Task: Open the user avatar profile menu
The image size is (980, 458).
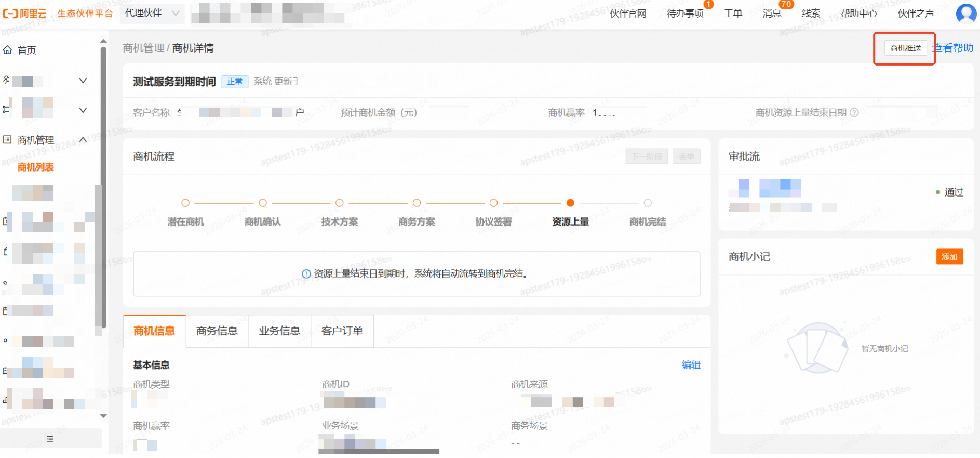Action: pyautogui.click(x=965, y=13)
